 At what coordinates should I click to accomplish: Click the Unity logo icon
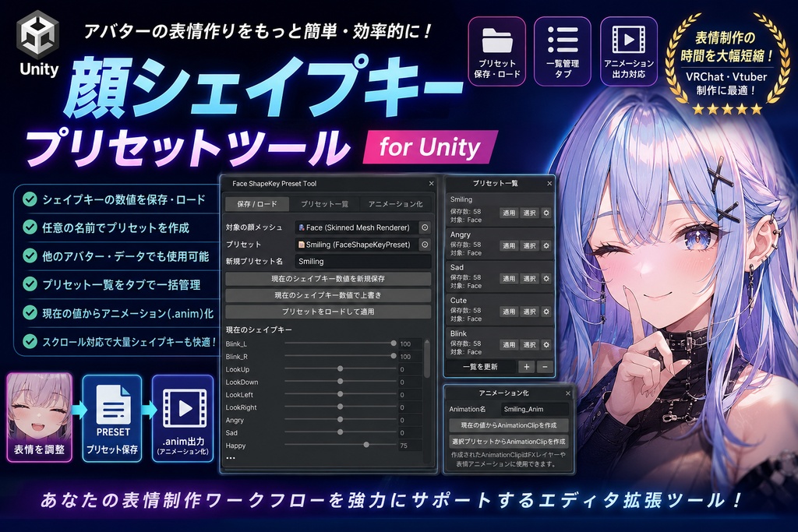[38, 36]
